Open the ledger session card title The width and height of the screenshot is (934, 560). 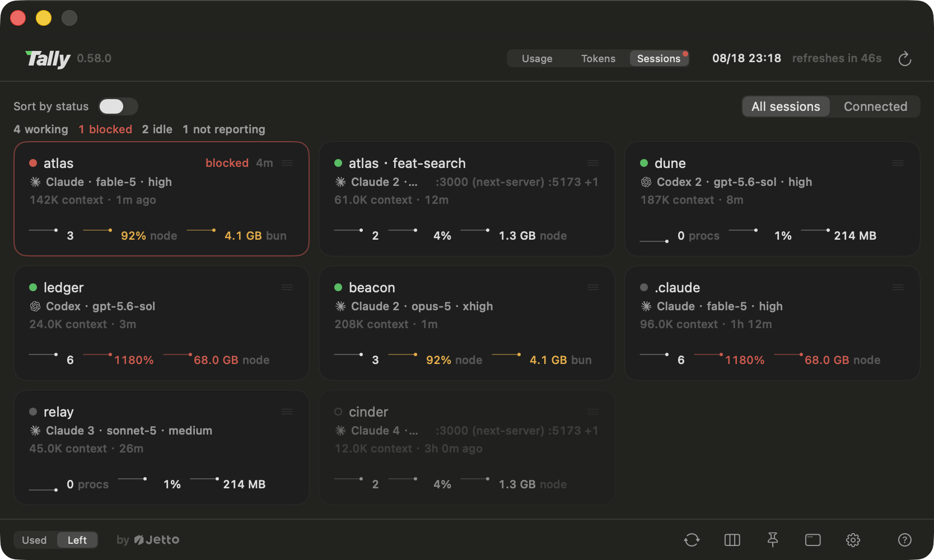tap(63, 287)
